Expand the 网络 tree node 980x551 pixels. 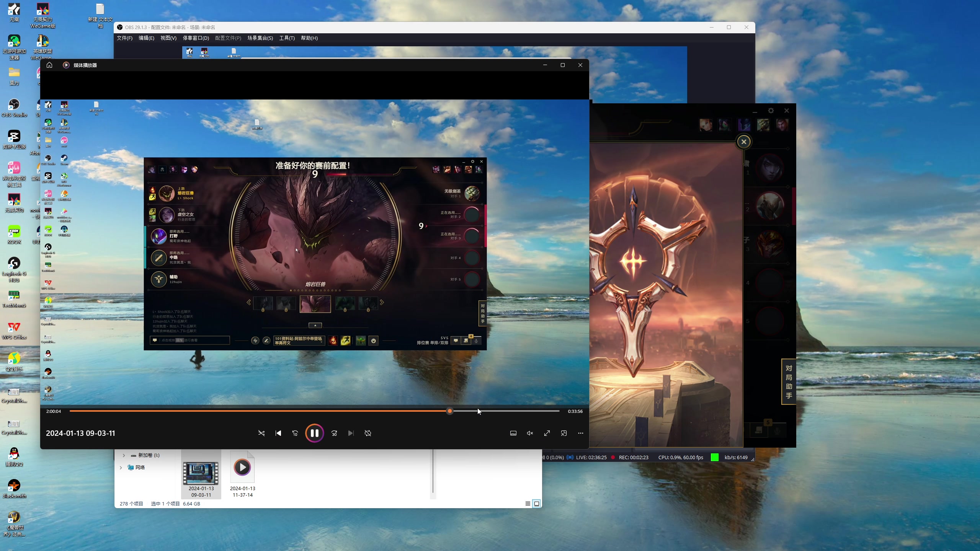(x=121, y=468)
